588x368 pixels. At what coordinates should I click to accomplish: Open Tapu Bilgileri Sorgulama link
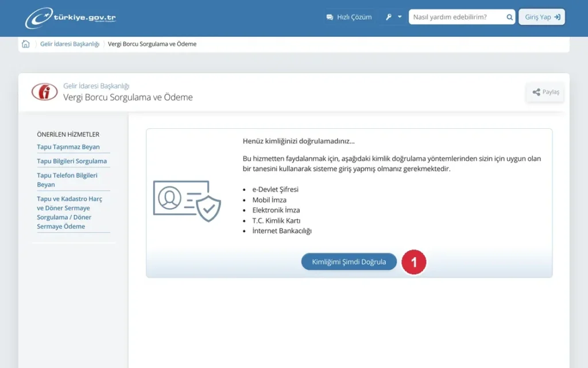pos(72,161)
